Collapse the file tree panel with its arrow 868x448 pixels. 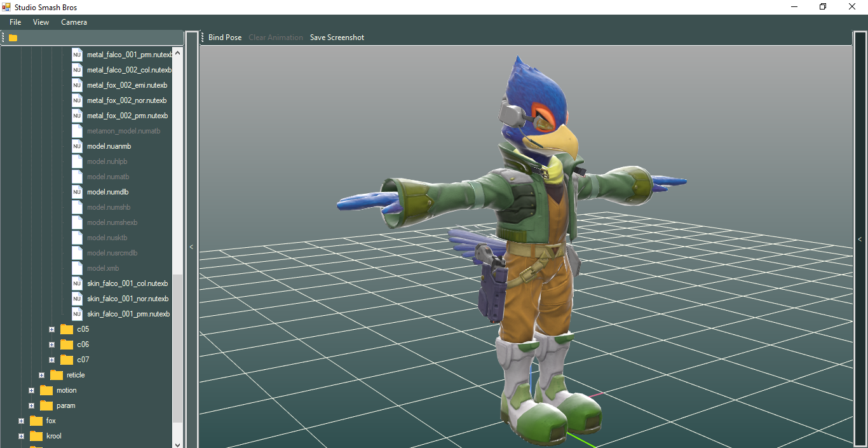point(191,247)
